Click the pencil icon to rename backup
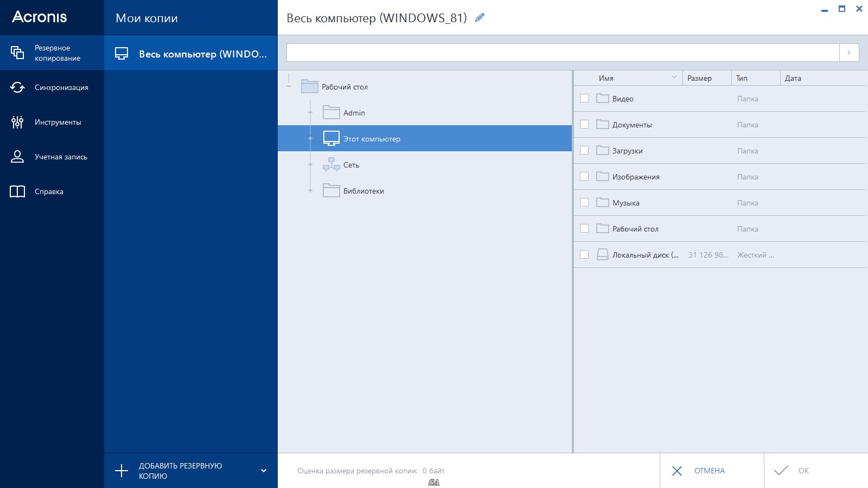This screenshot has height=488, width=868. [480, 17]
